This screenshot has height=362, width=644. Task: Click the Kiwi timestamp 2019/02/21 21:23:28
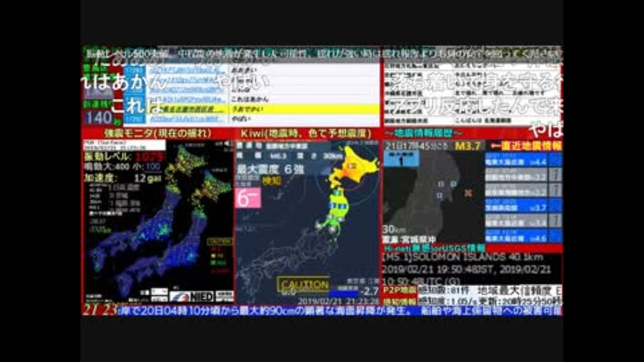pyautogui.click(x=338, y=301)
